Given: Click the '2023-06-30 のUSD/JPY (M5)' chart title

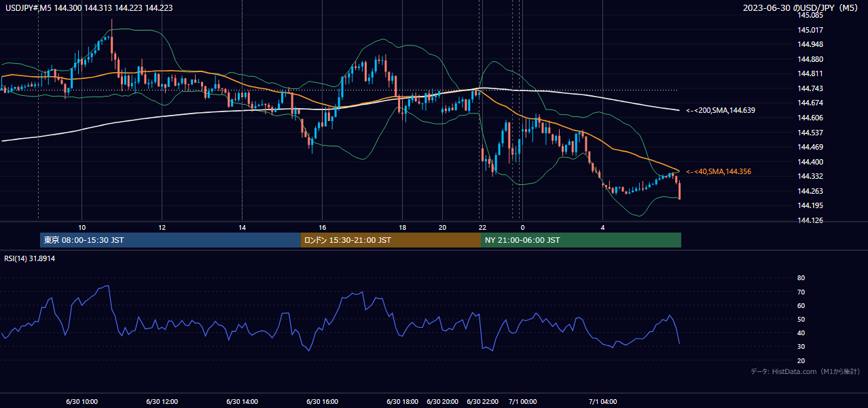Looking at the screenshot, I should pyautogui.click(x=801, y=7).
